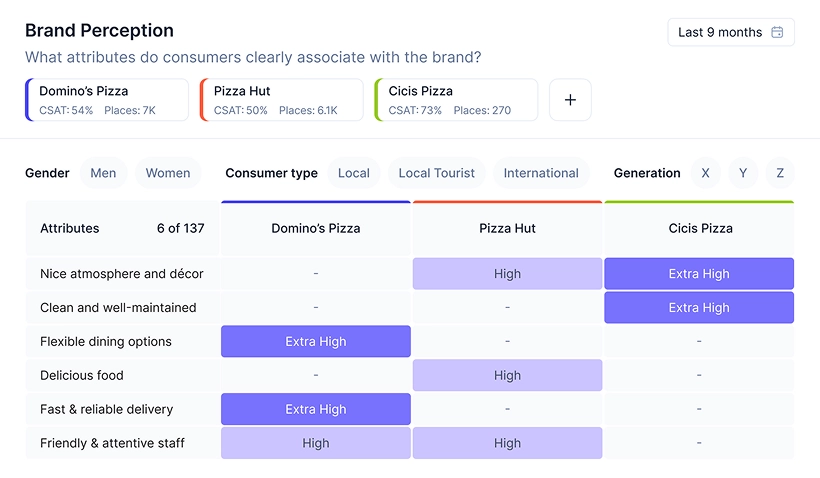Screen dimensions: 820x478
Task: Toggle Generation Y filter
Action: pyautogui.click(x=743, y=173)
